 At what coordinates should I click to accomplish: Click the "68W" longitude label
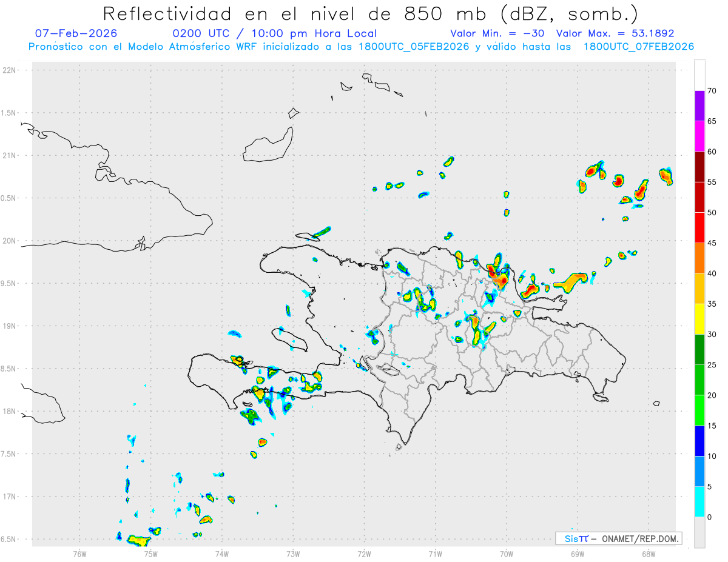point(649,553)
